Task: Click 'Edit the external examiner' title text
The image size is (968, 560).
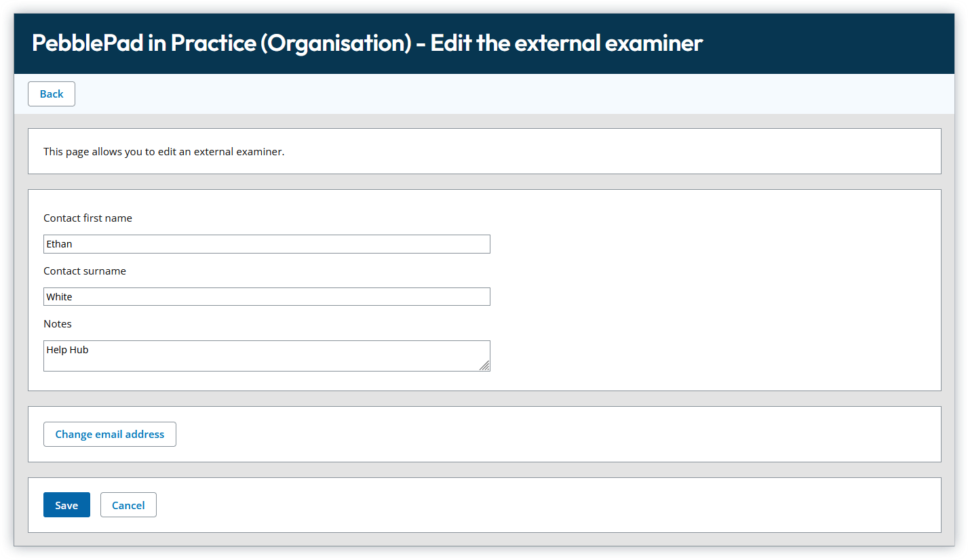Action: pyautogui.click(x=566, y=43)
